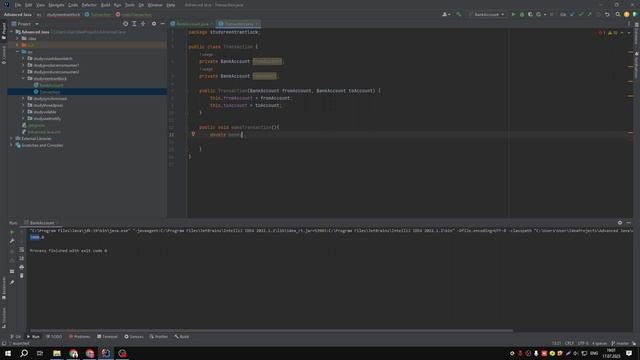Open the Build tool window button

click(182, 337)
